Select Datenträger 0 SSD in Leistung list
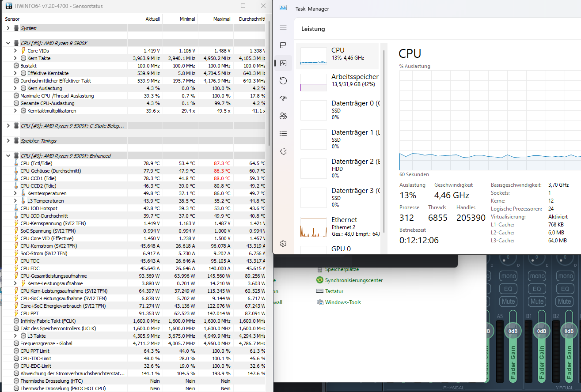The image size is (581, 392). point(338,110)
